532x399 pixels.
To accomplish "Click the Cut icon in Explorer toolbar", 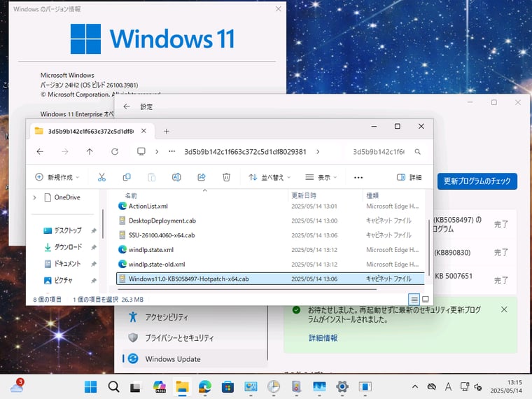I will (101, 177).
